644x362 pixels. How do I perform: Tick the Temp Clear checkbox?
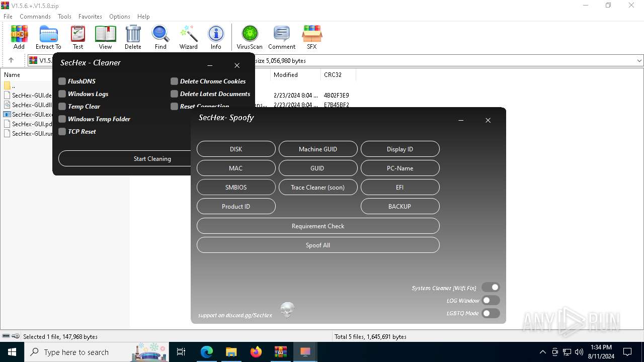(62, 106)
